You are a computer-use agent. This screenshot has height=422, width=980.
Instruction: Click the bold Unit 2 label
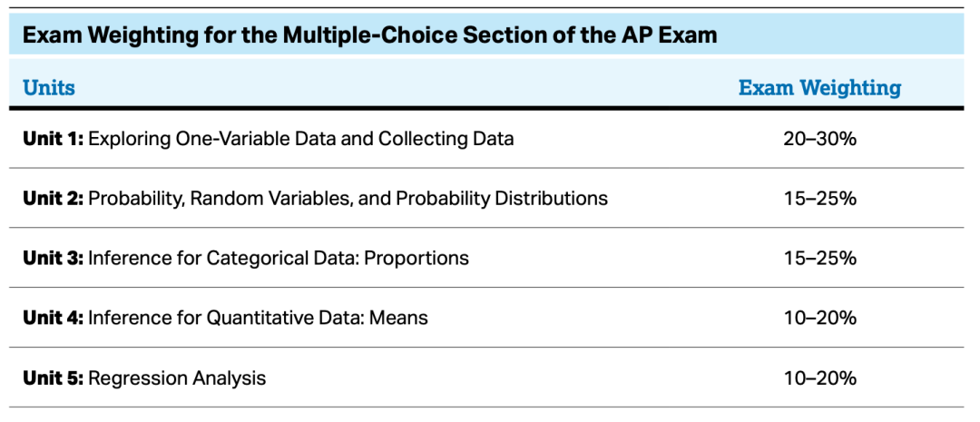coord(54,198)
